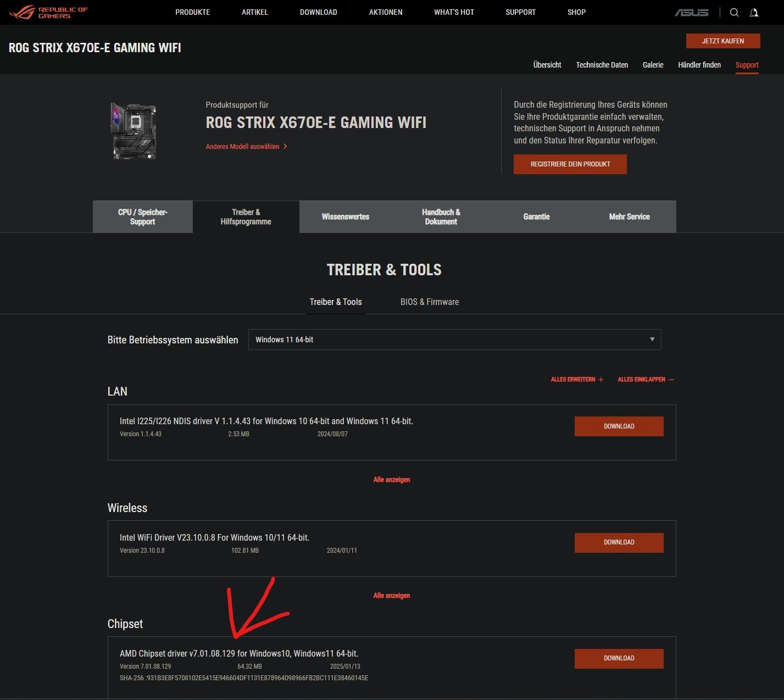Screen dimensions: 784x700
Task: Open the search magnifier icon
Action: click(734, 12)
